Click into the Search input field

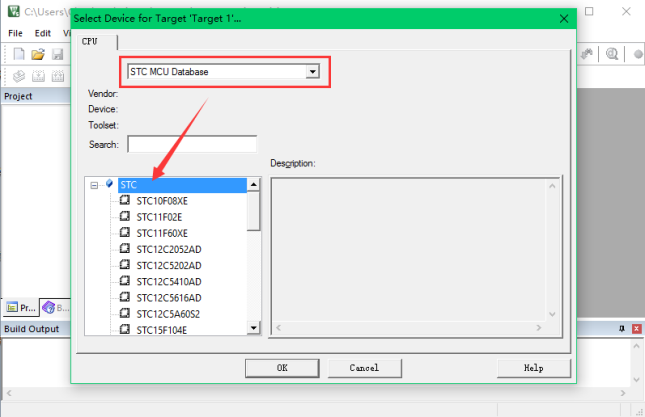tap(192, 144)
